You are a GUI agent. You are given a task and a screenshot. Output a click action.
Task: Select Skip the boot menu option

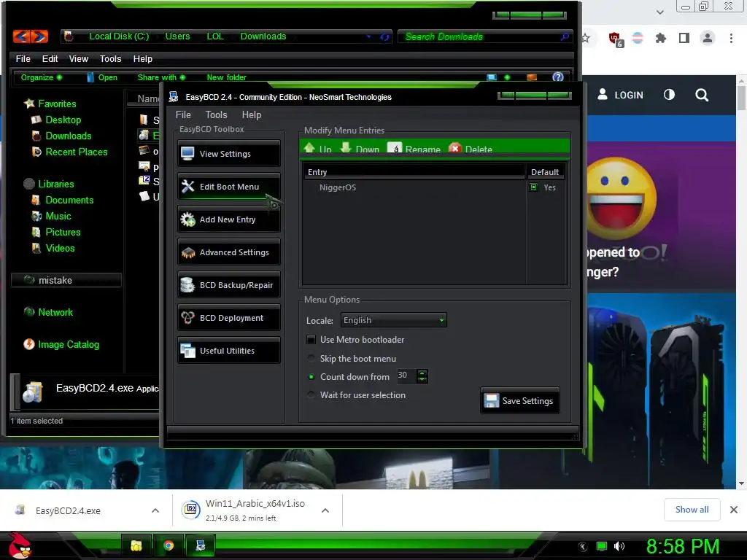pos(311,358)
